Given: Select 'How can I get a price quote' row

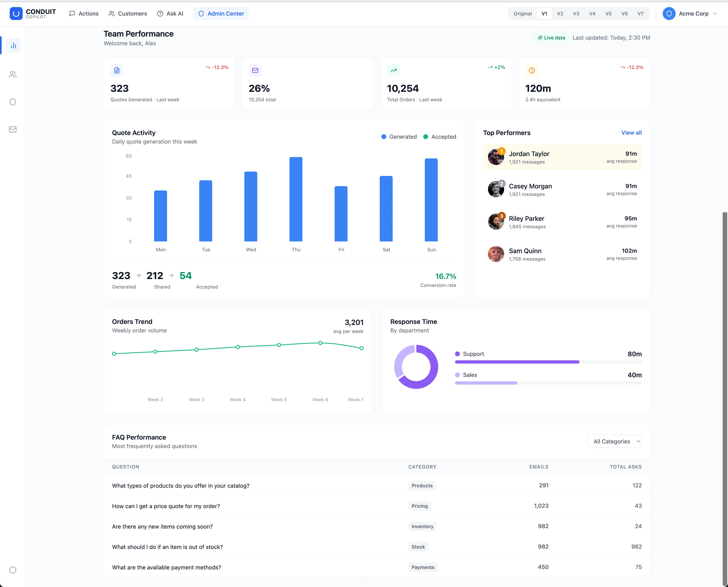Looking at the screenshot, I should (x=377, y=506).
